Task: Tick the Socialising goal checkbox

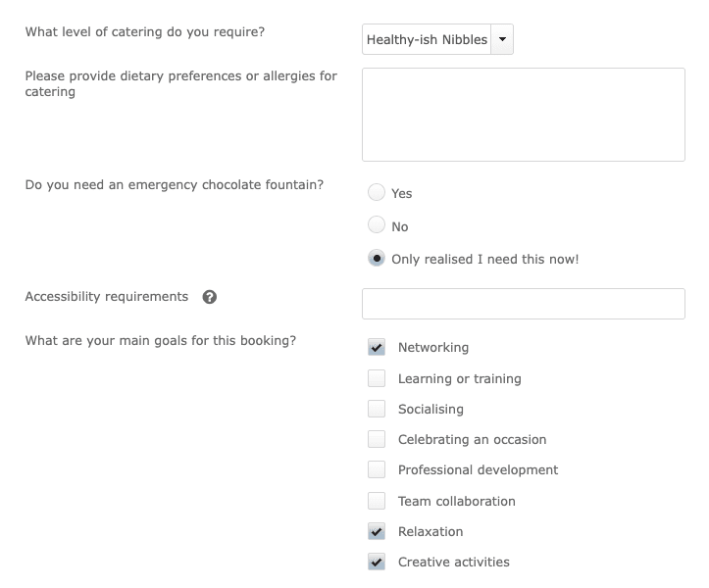Action: coord(377,409)
